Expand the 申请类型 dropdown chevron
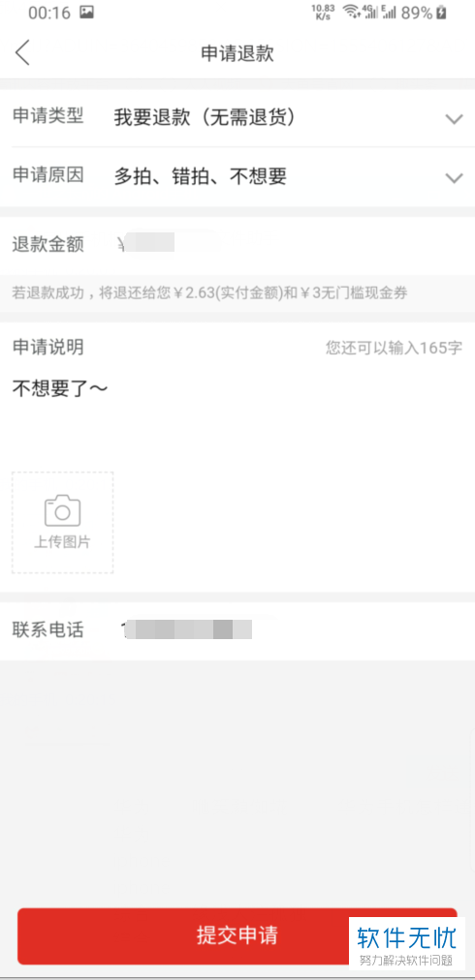Screen dimensions: 475x980 tap(454, 119)
